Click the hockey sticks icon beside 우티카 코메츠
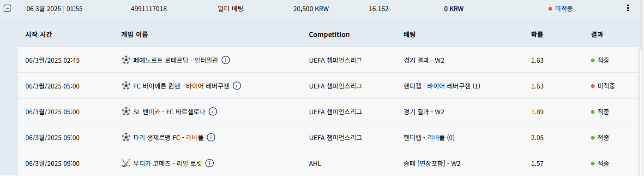This screenshot has height=176, width=644. (x=126, y=163)
